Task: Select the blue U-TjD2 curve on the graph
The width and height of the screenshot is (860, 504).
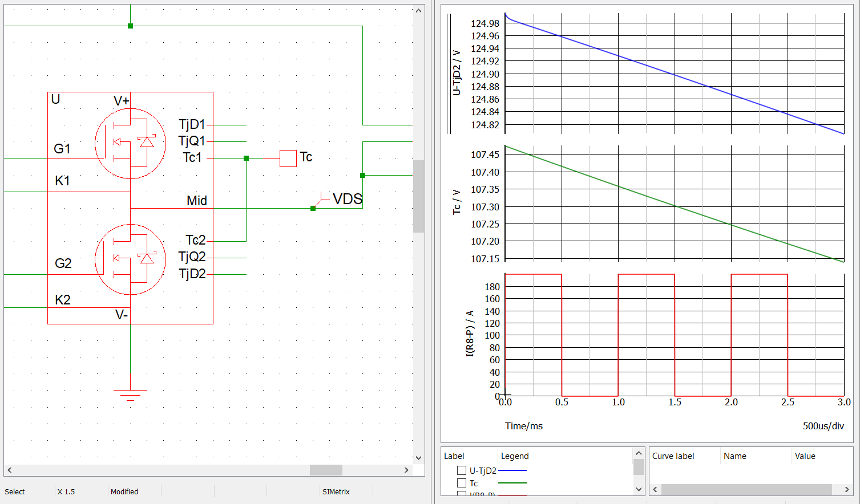Action: point(675,74)
